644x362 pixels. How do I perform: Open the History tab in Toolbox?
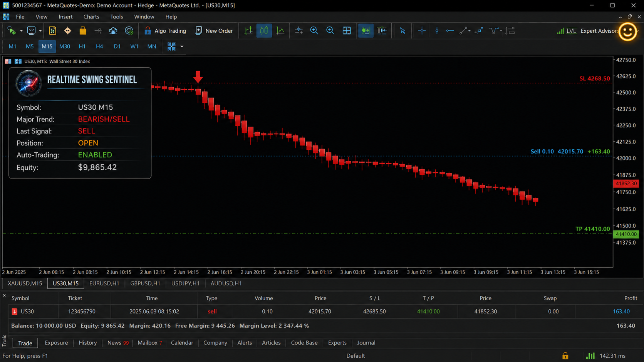point(88,343)
